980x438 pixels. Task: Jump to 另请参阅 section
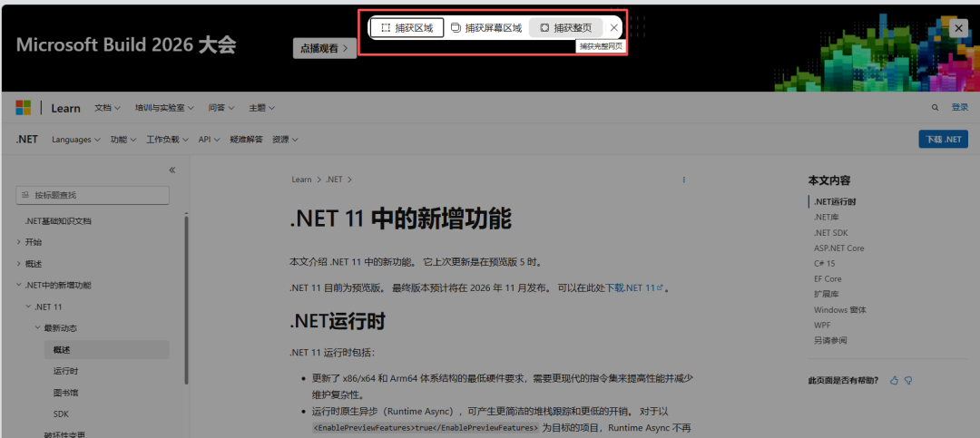point(830,341)
